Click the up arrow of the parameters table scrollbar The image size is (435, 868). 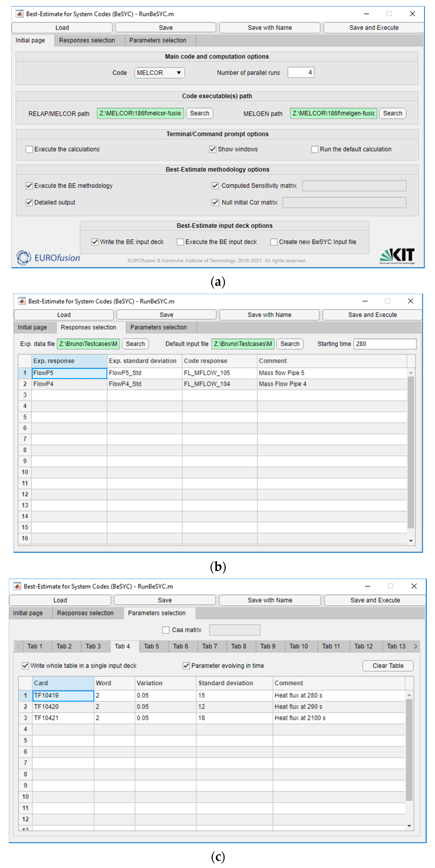[x=409, y=695]
